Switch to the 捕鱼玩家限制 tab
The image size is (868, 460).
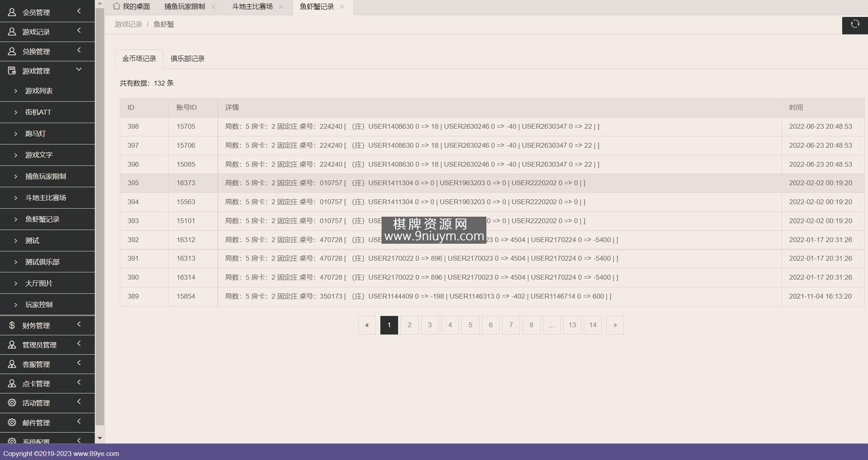point(185,6)
